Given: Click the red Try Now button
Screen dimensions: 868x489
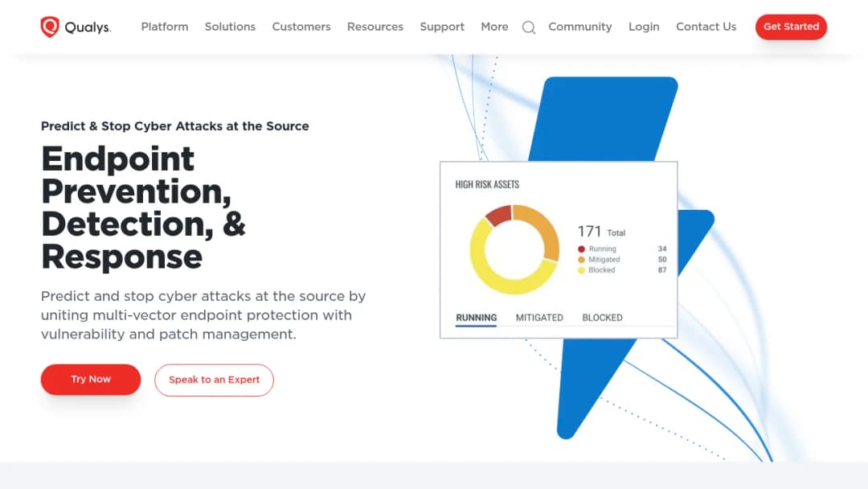Looking at the screenshot, I should point(91,380).
